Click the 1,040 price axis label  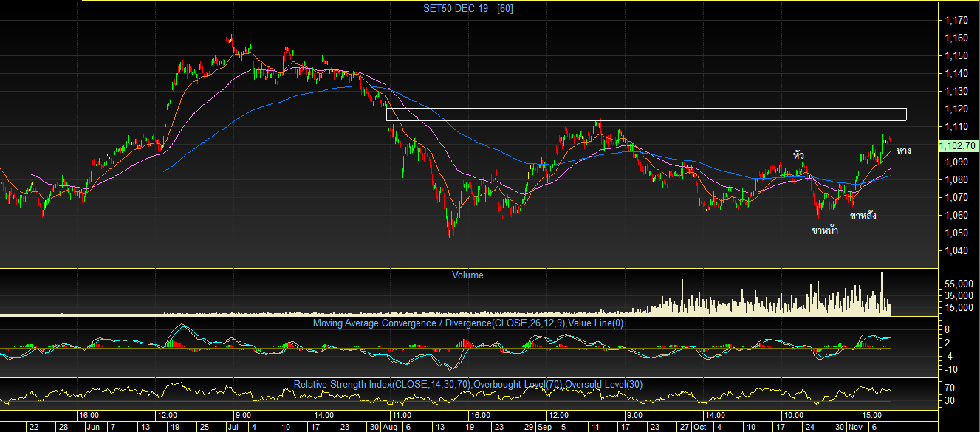(x=956, y=250)
